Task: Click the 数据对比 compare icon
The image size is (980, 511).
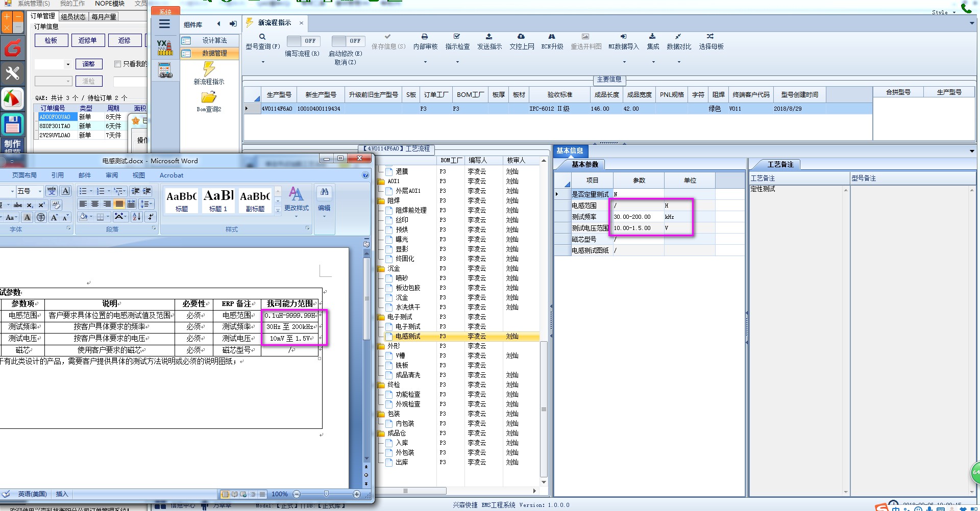Action: pos(678,37)
